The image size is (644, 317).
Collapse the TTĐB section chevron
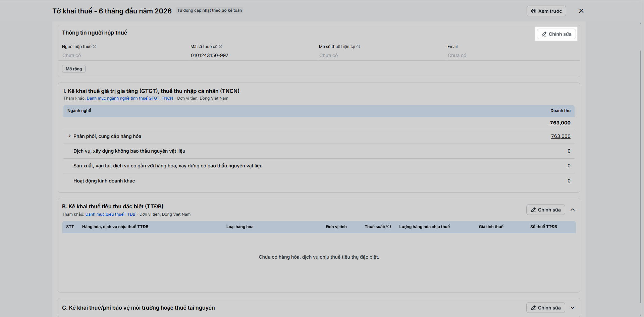tap(573, 210)
